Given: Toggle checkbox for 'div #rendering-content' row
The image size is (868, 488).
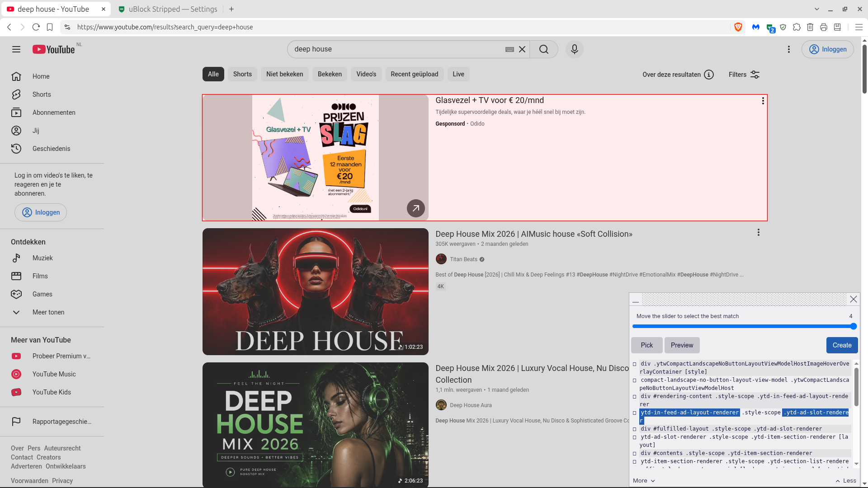Looking at the screenshot, I should click(x=635, y=396).
